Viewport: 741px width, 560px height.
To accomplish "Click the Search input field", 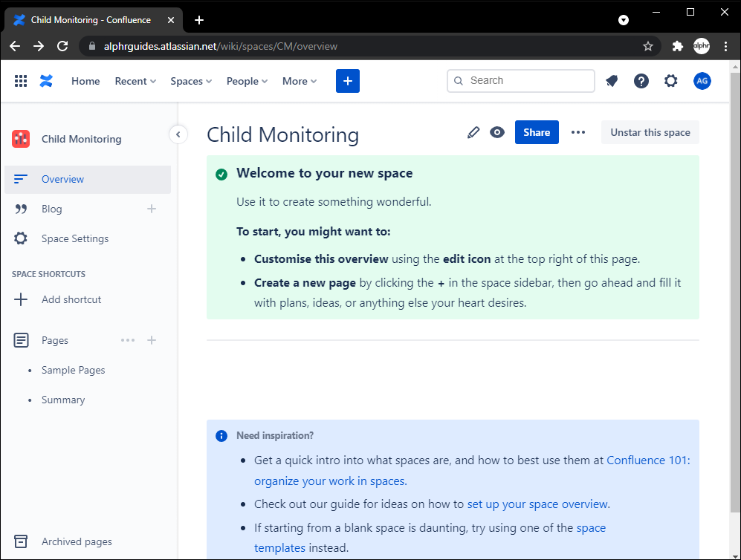I will tap(528, 80).
